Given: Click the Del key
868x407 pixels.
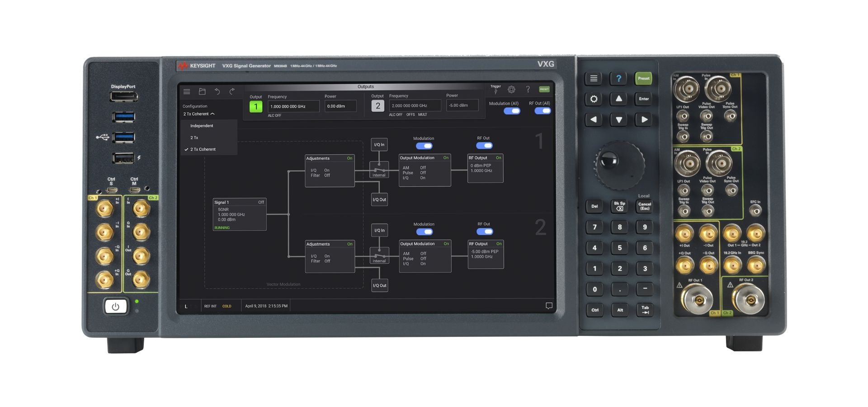Looking at the screenshot, I should coord(594,206).
